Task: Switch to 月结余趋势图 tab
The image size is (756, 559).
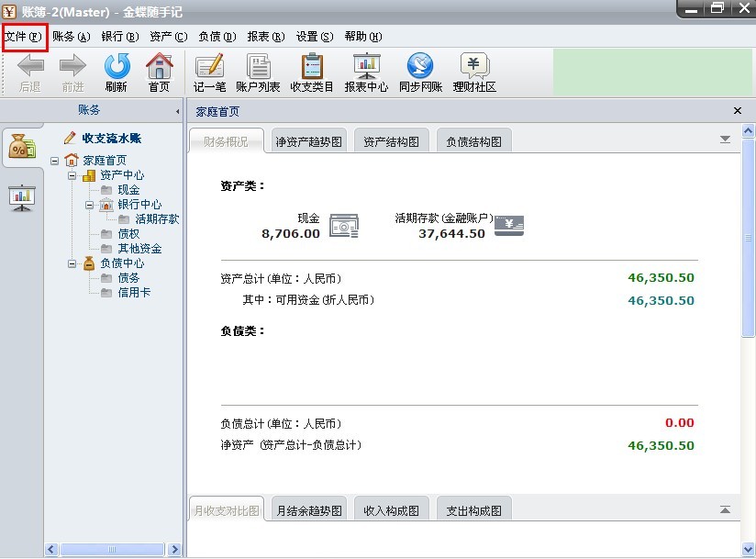Action: [308, 510]
